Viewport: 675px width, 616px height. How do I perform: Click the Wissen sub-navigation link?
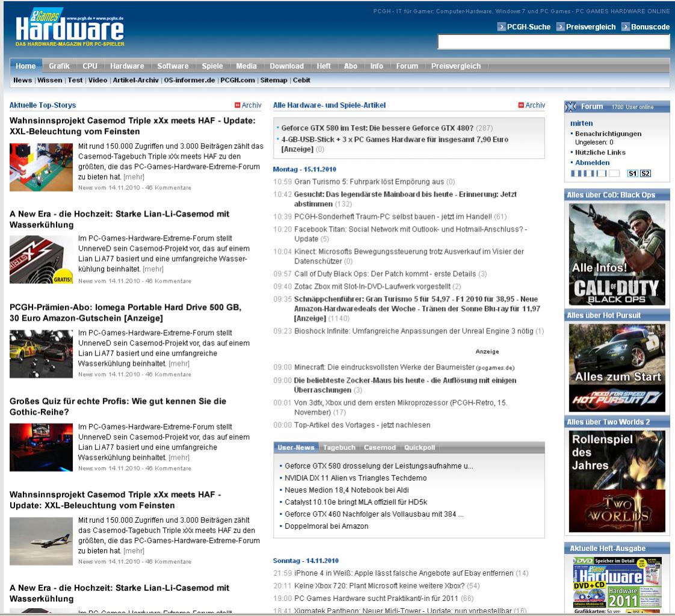pyautogui.click(x=49, y=80)
